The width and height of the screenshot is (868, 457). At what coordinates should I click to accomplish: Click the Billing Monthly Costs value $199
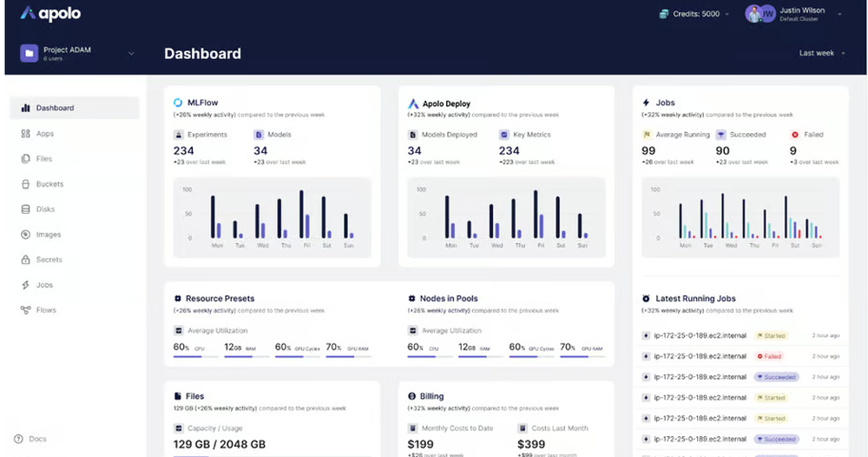click(421, 444)
